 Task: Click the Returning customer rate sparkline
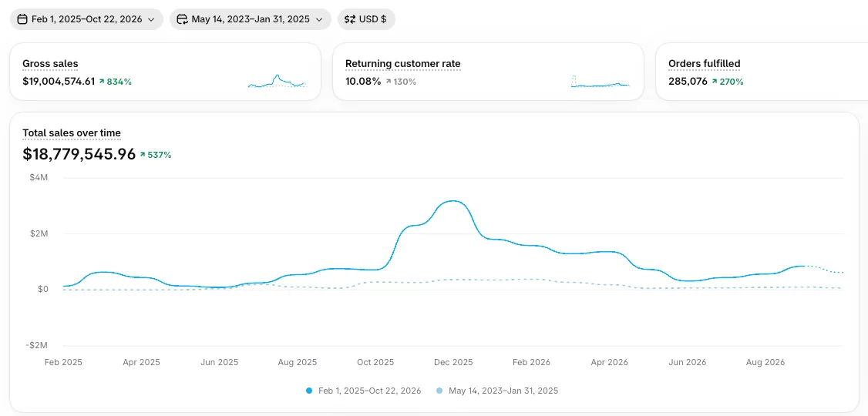point(600,81)
